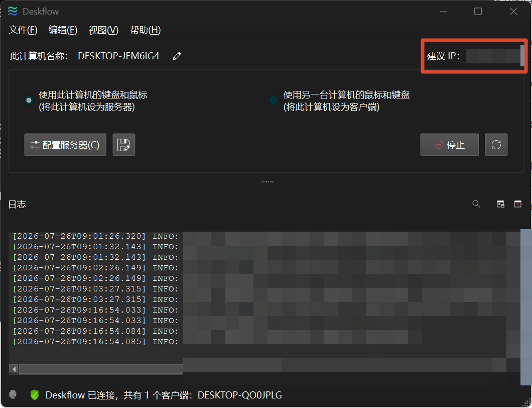The height and width of the screenshot is (408, 532).
Task: Click the fingerprint icon in status bar
Action: tap(13, 394)
